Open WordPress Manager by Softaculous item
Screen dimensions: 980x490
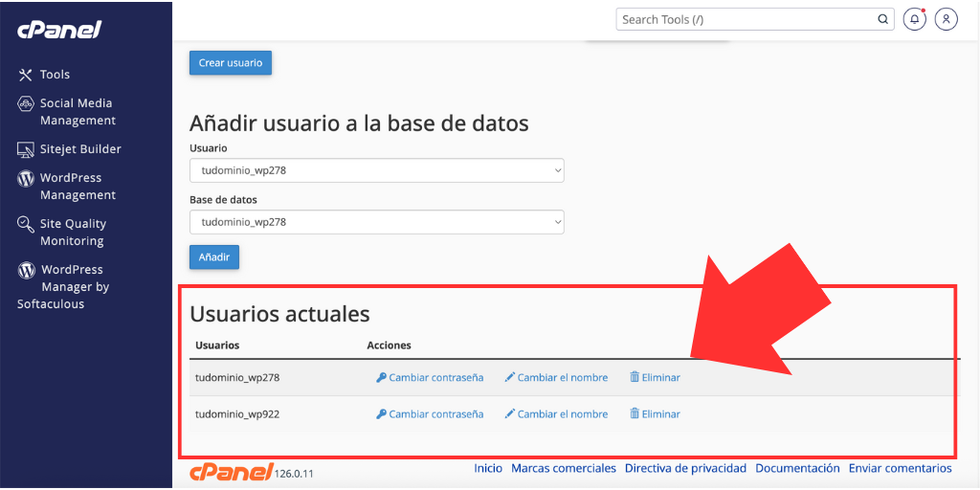point(63,287)
